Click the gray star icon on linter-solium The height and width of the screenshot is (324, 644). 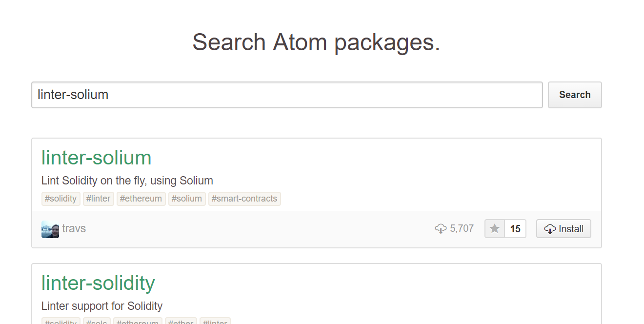[494, 228]
